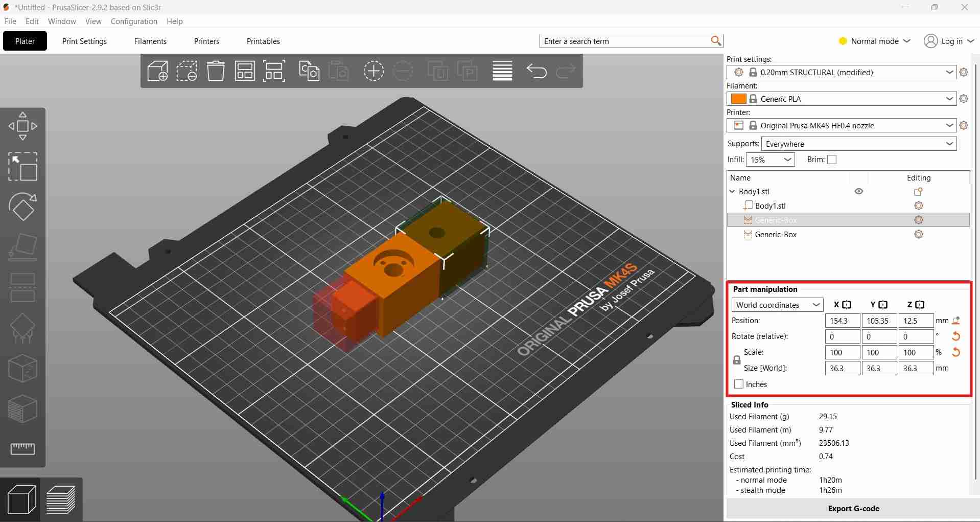This screenshot has height=522, width=980.
Task: Open the Help menu
Action: 175,21
